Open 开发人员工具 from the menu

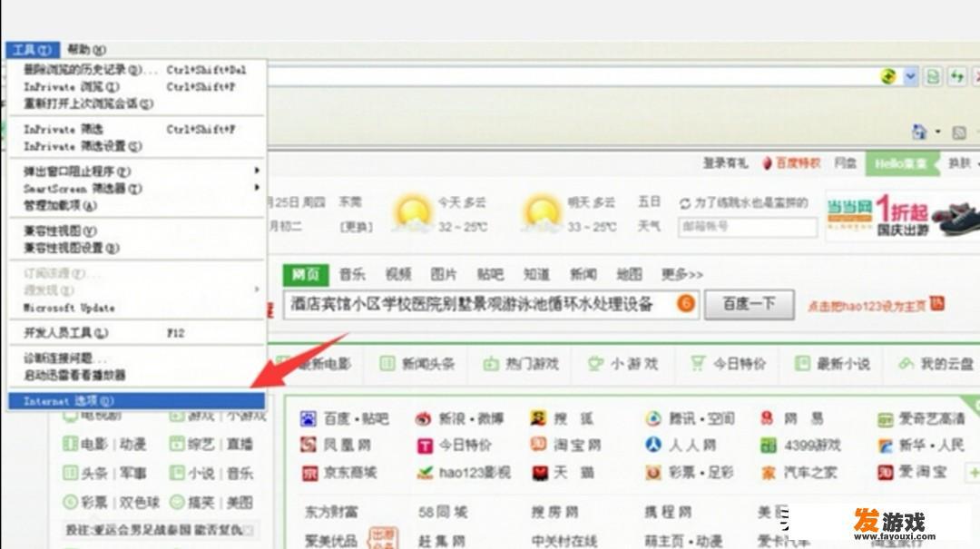point(136,333)
